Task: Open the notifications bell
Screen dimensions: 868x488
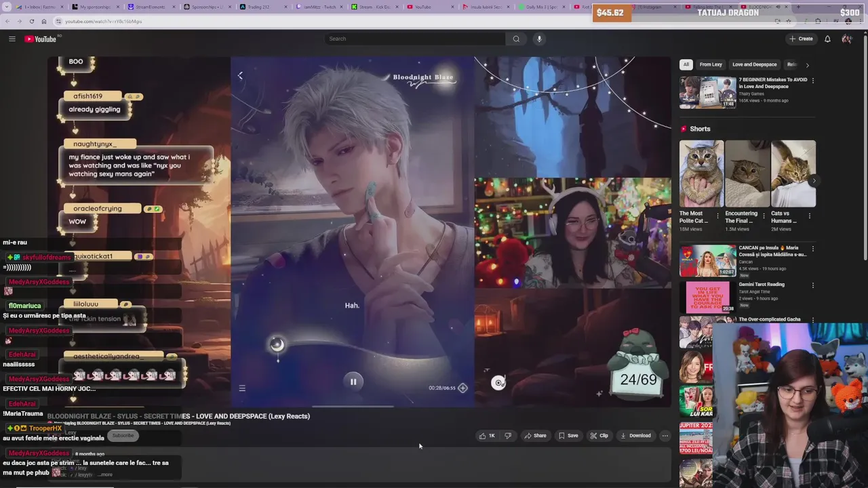Action: click(827, 39)
